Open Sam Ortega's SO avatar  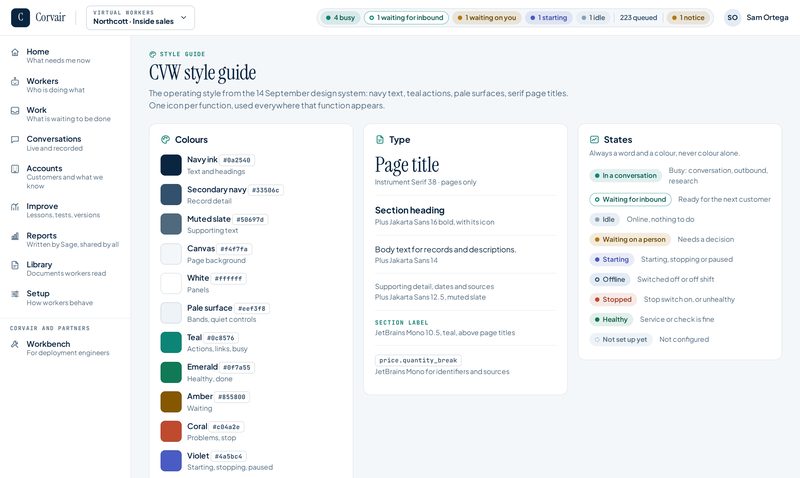pos(732,17)
